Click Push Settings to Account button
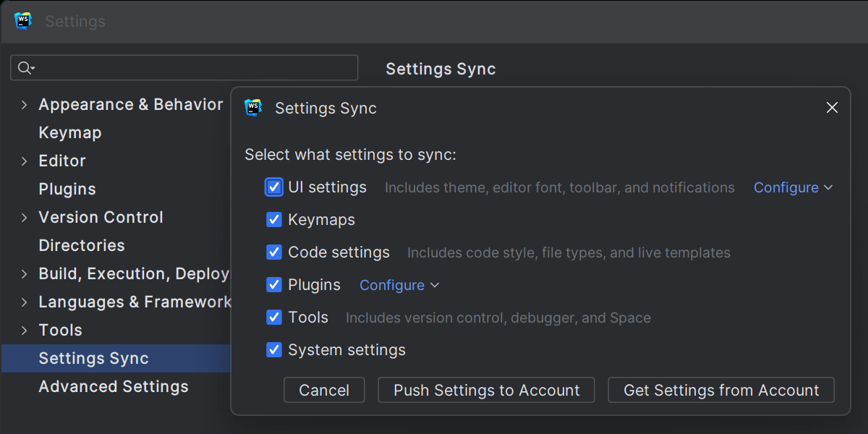 486,390
